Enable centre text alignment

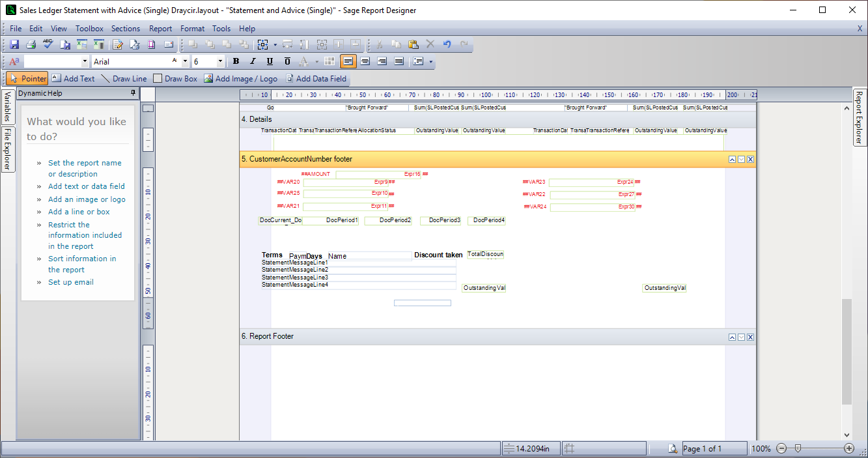pyautogui.click(x=365, y=61)
